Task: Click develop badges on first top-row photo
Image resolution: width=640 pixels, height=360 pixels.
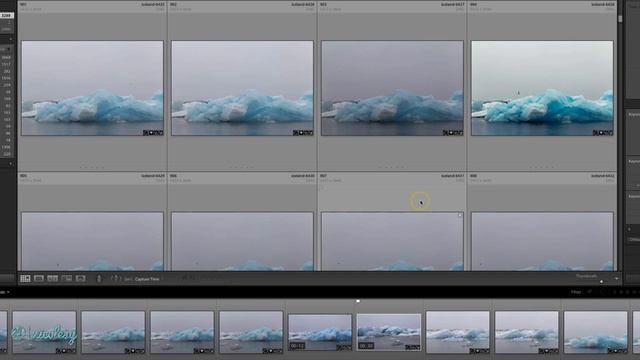Action: (x=153, y=133)
